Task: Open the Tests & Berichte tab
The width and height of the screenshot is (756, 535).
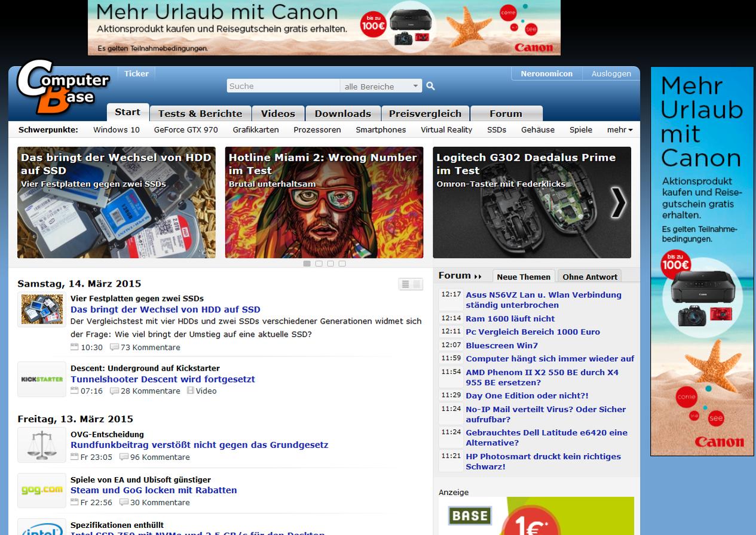Action: (200, 113)
